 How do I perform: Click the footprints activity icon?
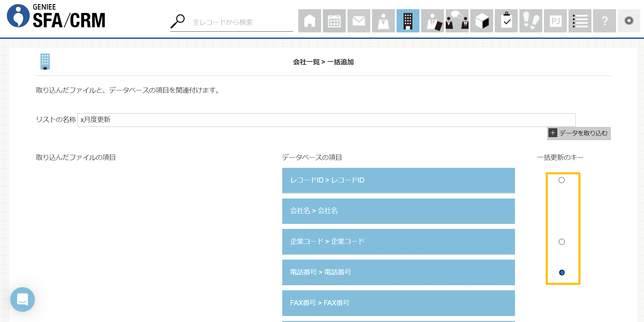click(531, 21)
